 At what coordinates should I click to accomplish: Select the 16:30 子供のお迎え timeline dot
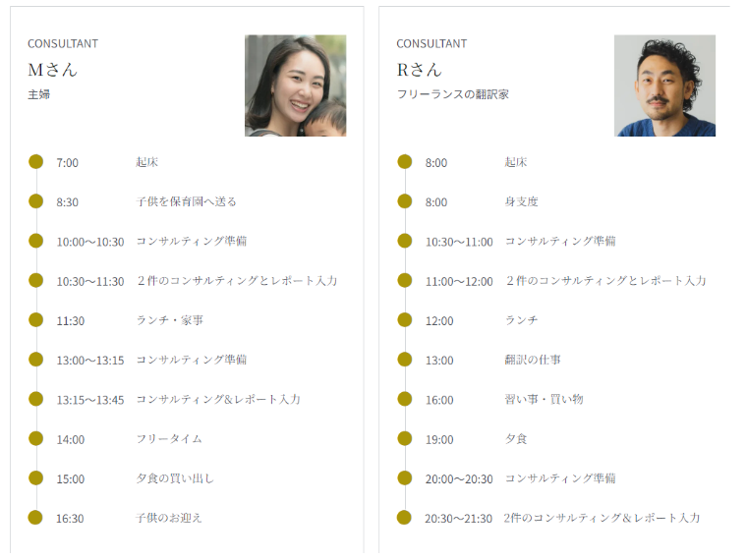click(36, 518)
